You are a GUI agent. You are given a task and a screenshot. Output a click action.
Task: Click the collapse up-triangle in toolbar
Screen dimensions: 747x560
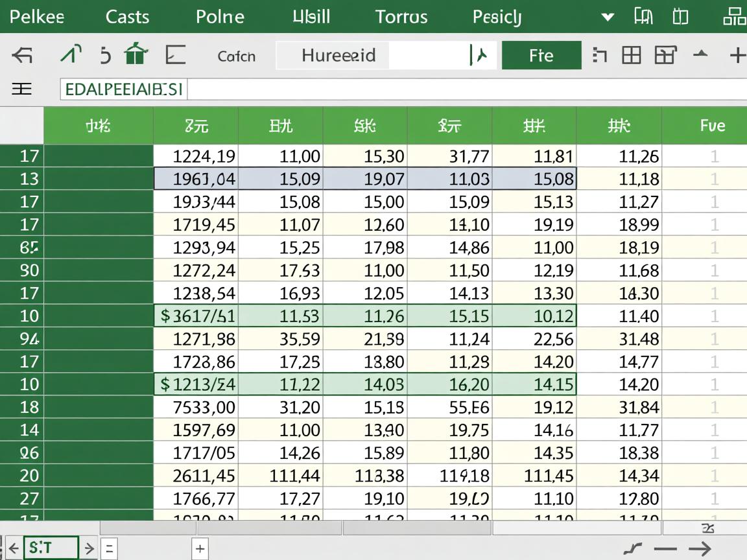tap(700, 55)
